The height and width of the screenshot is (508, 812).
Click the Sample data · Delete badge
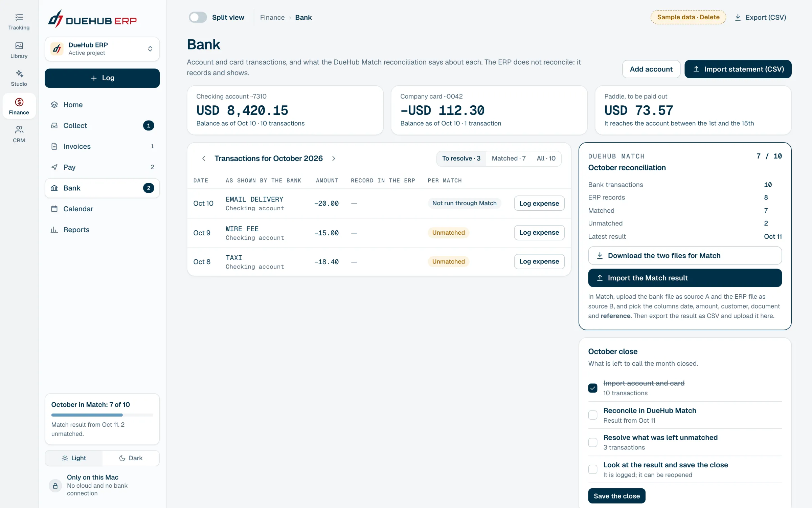coord(688,17)
